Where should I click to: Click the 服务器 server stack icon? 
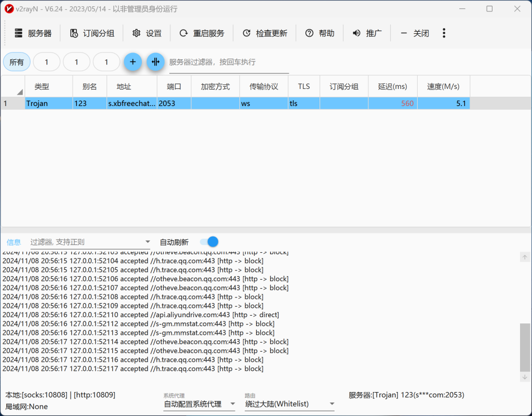tap(19, 33)
